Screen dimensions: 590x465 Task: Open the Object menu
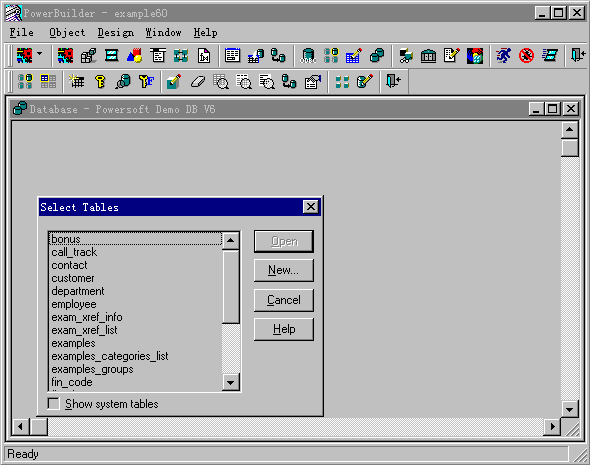(67, 33)
